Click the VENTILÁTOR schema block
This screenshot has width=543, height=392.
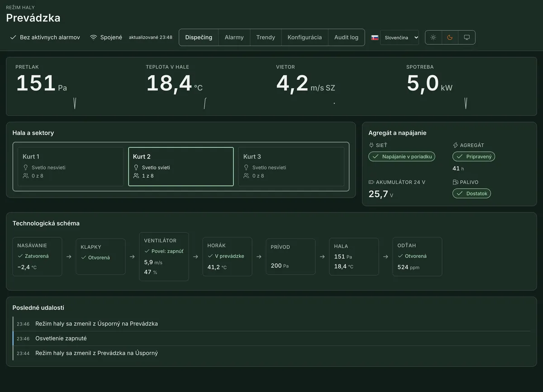click(x=164, y=256)
